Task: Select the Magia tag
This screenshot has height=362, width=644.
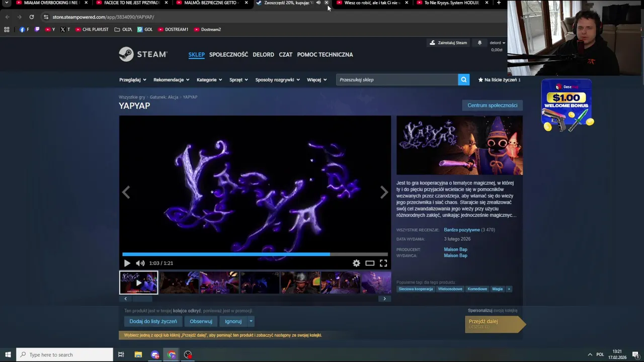Action: [x=497, y=289]
